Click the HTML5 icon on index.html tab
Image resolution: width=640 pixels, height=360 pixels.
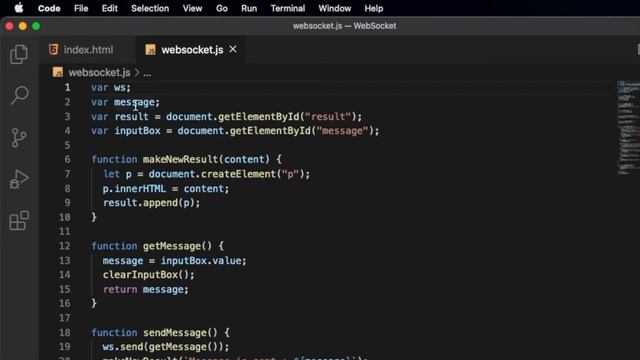point(53,50)
